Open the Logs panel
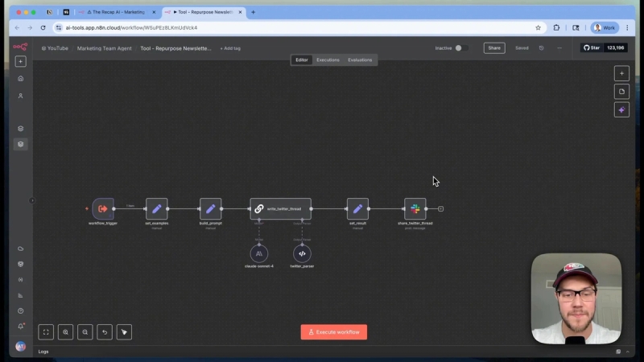The image size is (644, 362). point(43,352)
